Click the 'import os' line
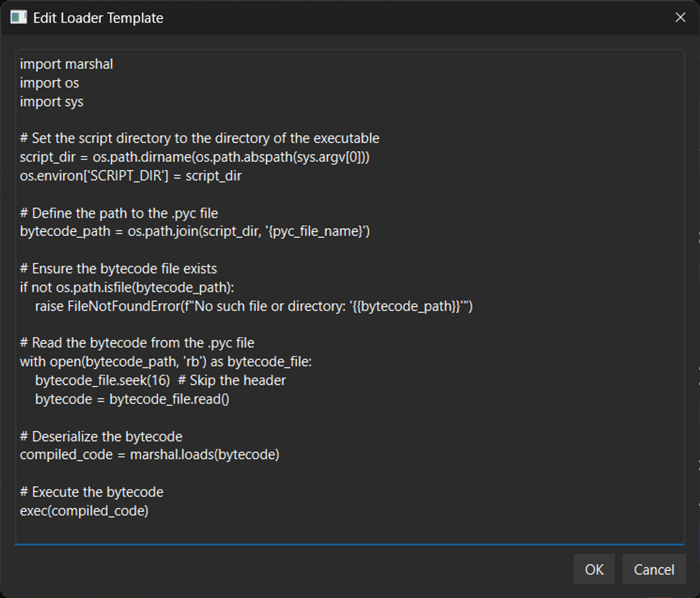 click(x=50, y=83)
